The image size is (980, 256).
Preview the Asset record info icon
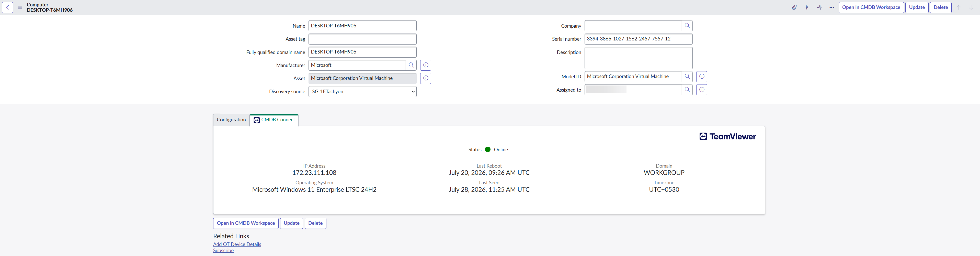click(x=426, y=78)
